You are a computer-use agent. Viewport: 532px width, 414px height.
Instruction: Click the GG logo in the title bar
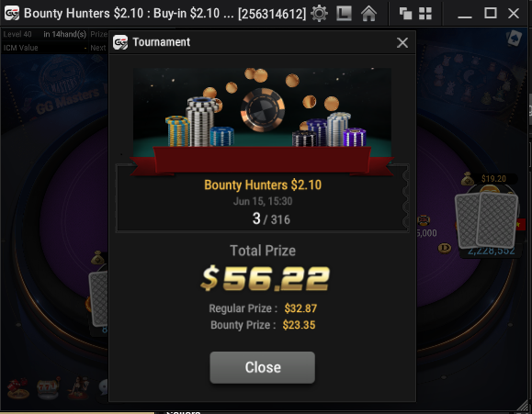coord(12,14)
